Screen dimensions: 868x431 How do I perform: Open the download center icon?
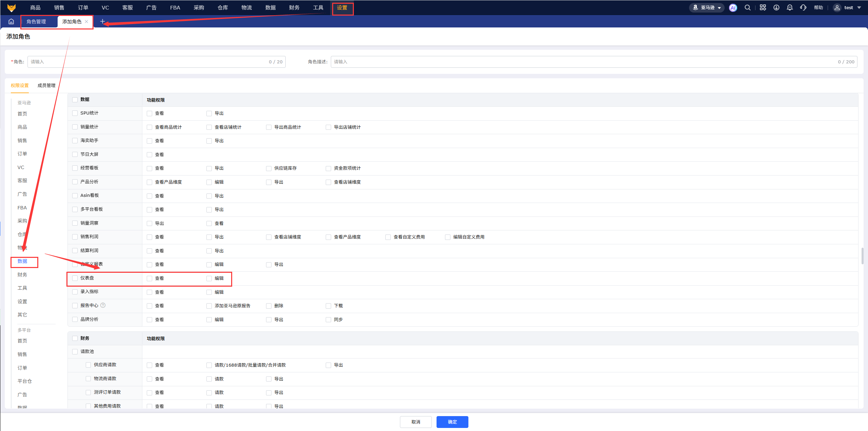pos(776,8)
